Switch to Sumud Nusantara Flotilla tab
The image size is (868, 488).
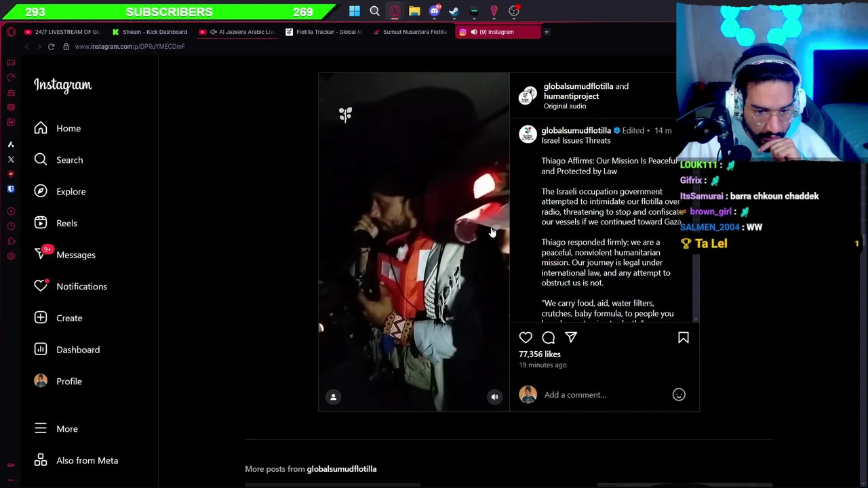[x=411, y=32]
